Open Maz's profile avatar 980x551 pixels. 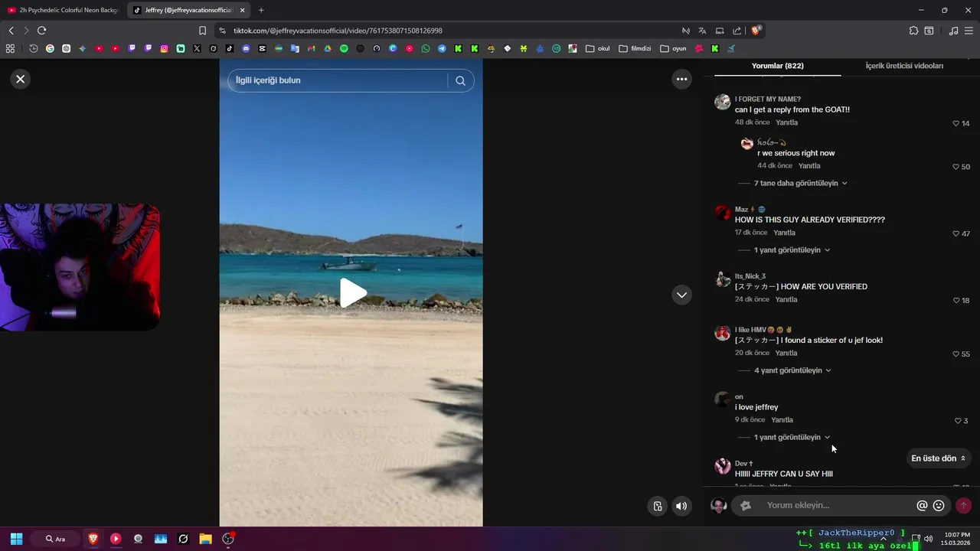[723, 213]
